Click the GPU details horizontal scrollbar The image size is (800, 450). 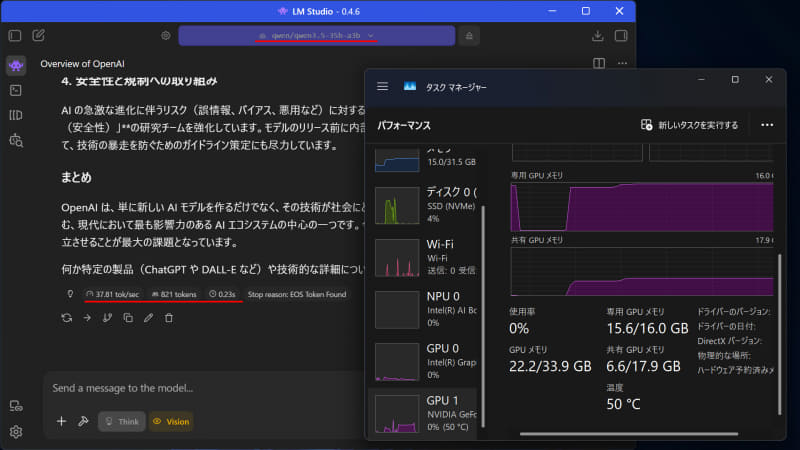pos(629,434)
